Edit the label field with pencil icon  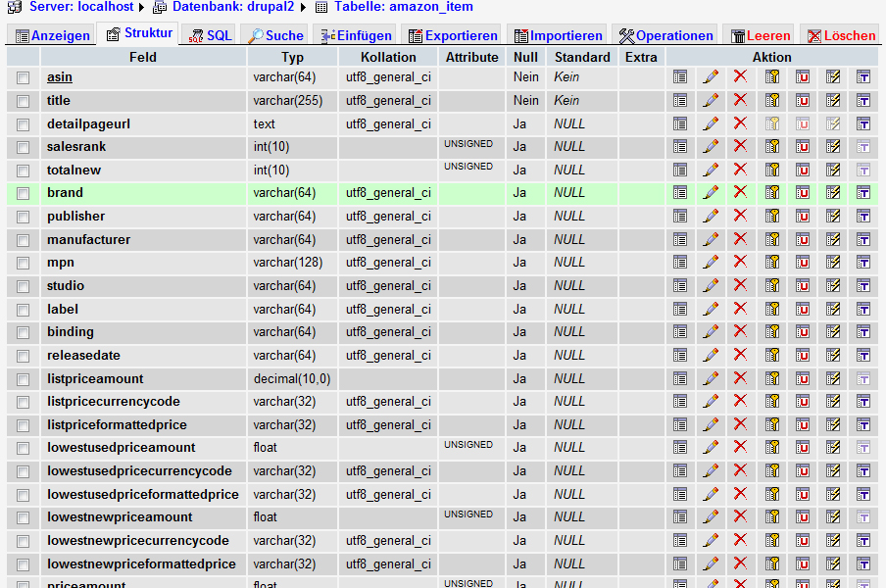click(711, 309)
